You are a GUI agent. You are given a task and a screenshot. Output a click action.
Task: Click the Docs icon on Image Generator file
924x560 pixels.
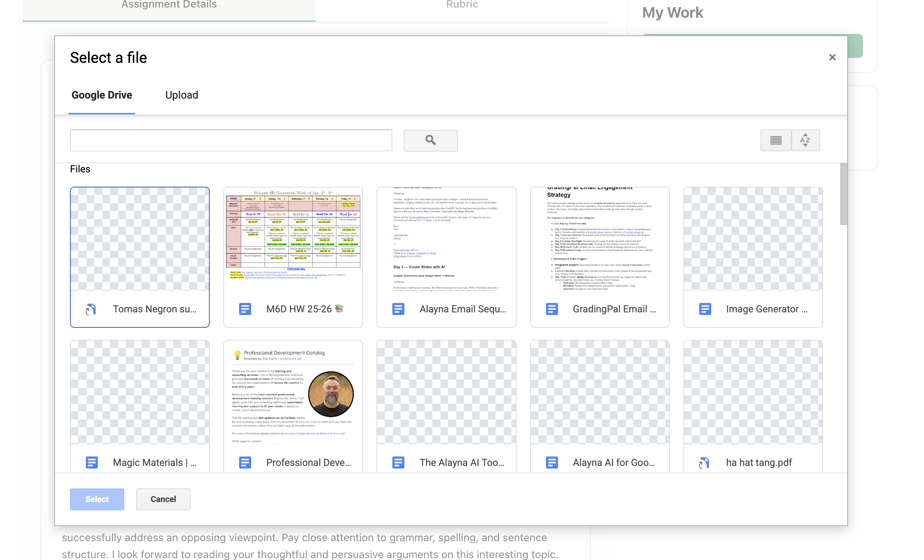(x=706, y=309)
